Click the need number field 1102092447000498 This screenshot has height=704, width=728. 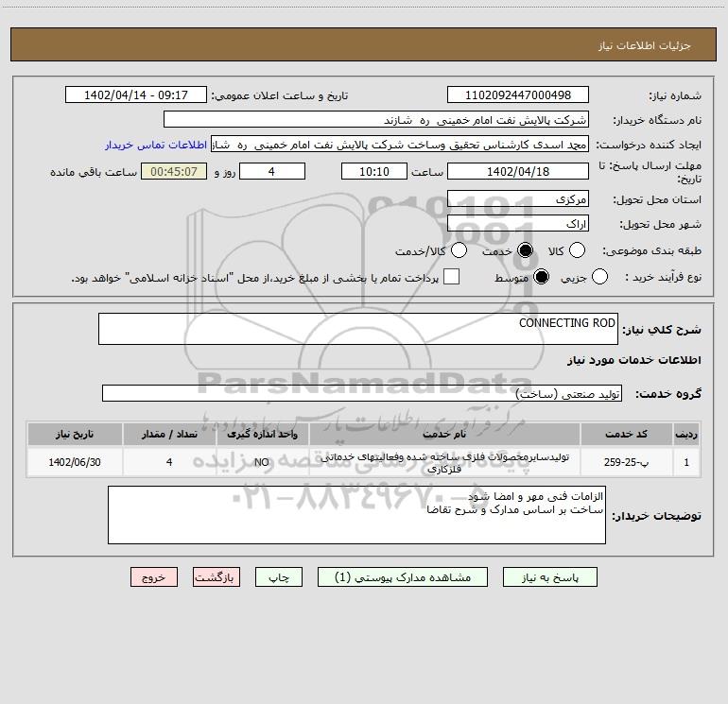(518, 94)
